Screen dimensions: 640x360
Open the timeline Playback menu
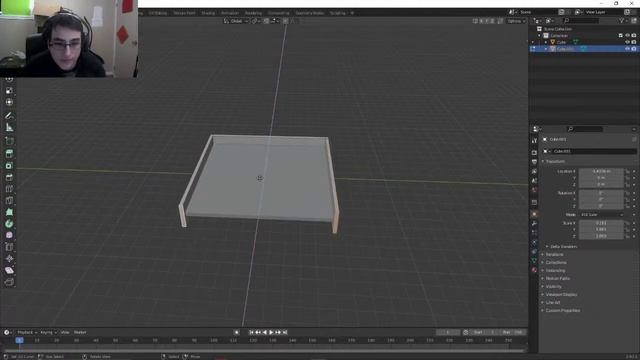[27, 332]
